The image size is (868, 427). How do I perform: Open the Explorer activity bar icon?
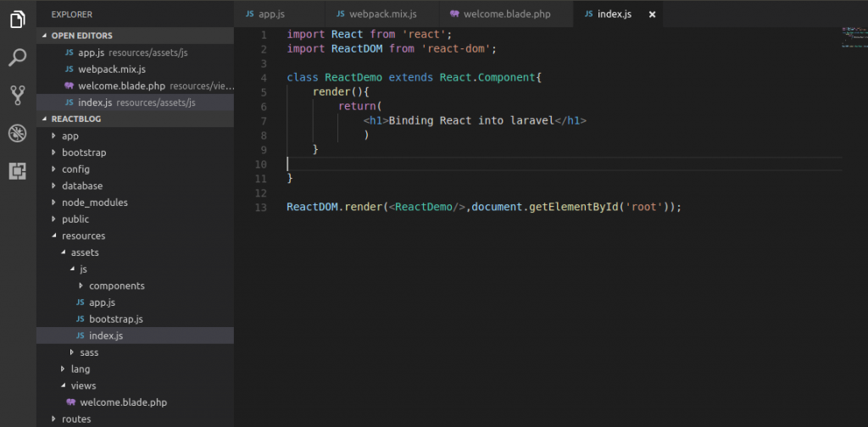18,20
